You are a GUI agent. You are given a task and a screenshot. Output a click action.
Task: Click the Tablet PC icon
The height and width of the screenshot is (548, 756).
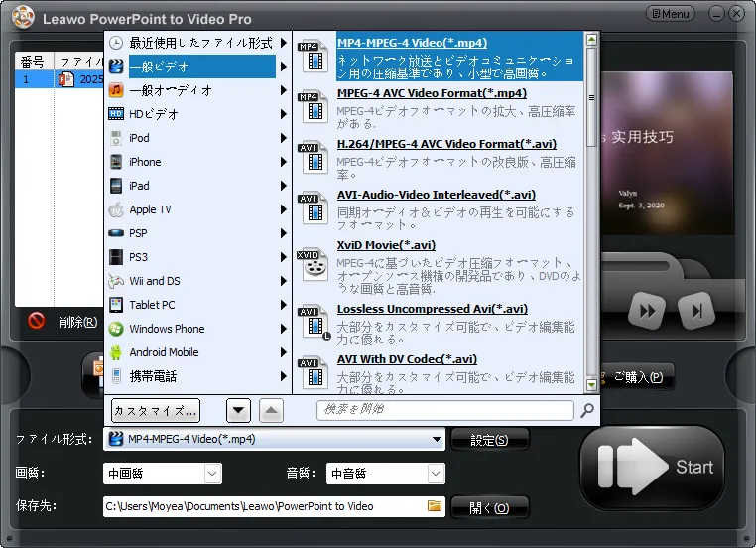click(116, 305)
